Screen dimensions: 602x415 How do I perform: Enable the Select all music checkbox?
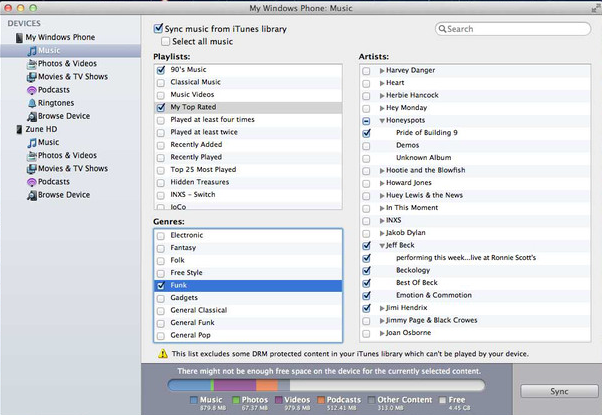(x=165, y=42)
